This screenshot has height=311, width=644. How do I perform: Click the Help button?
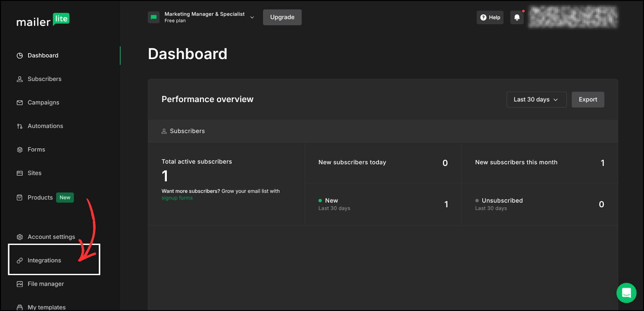tap(490, 18)
